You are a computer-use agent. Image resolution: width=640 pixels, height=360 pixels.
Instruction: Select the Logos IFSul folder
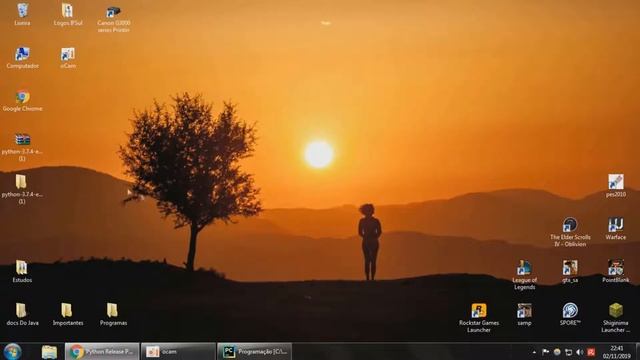(x=68, y=15)
